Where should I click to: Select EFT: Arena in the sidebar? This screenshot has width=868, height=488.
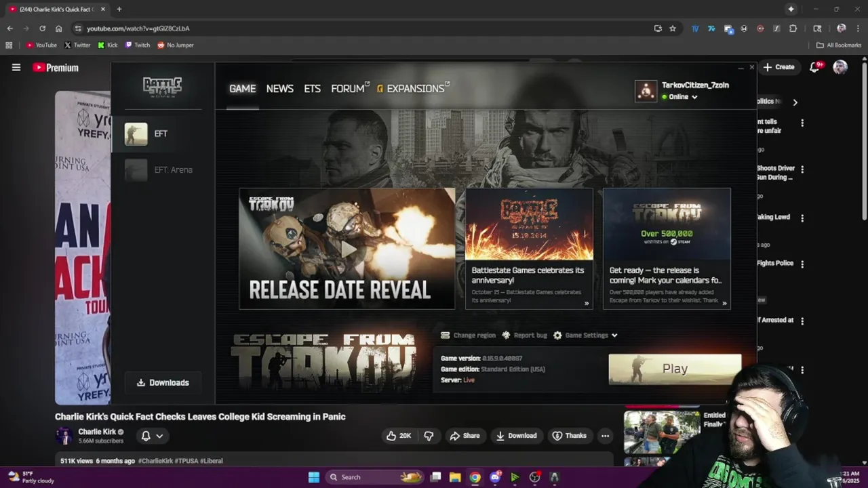pyautogui.click(x=163, y=170)
